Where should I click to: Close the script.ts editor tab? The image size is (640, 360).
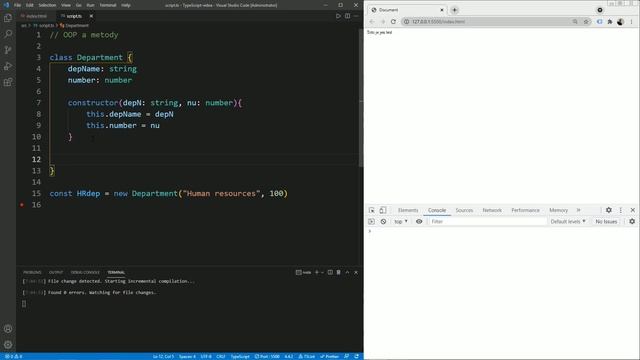click(x=91, y=16)
